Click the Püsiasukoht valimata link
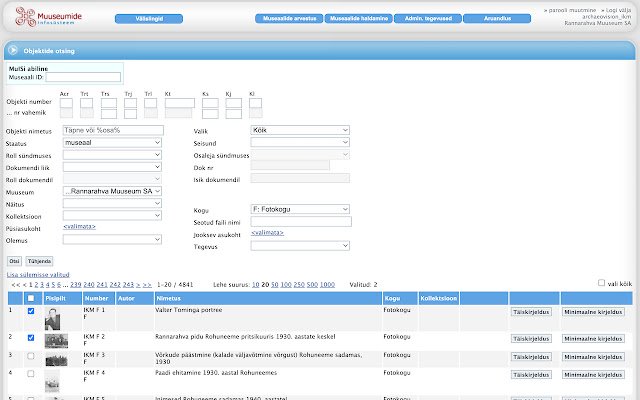 tap(79, 227)
